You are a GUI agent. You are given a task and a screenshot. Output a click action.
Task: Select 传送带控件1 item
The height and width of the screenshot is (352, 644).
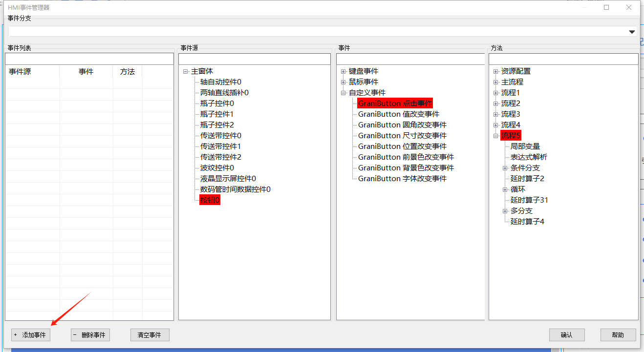point(221,146)
